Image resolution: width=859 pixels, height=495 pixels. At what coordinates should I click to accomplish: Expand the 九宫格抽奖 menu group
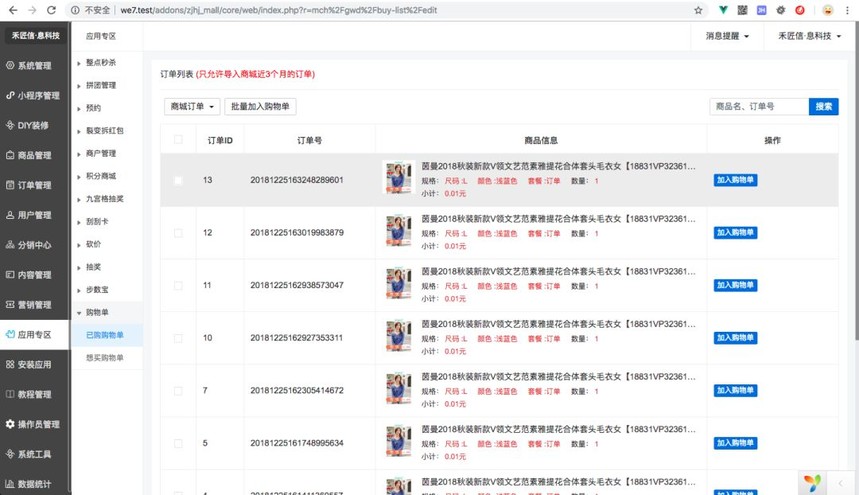coord(107,199)
